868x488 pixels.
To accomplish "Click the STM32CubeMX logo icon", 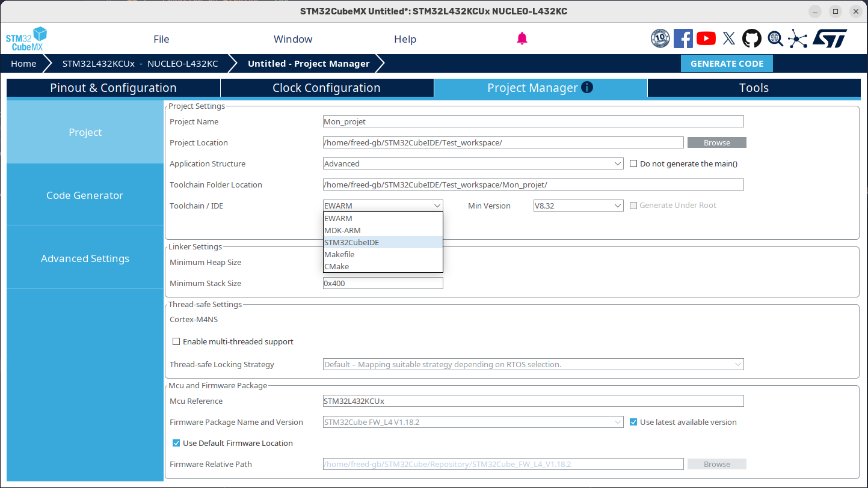I will [x=26, y=39].
